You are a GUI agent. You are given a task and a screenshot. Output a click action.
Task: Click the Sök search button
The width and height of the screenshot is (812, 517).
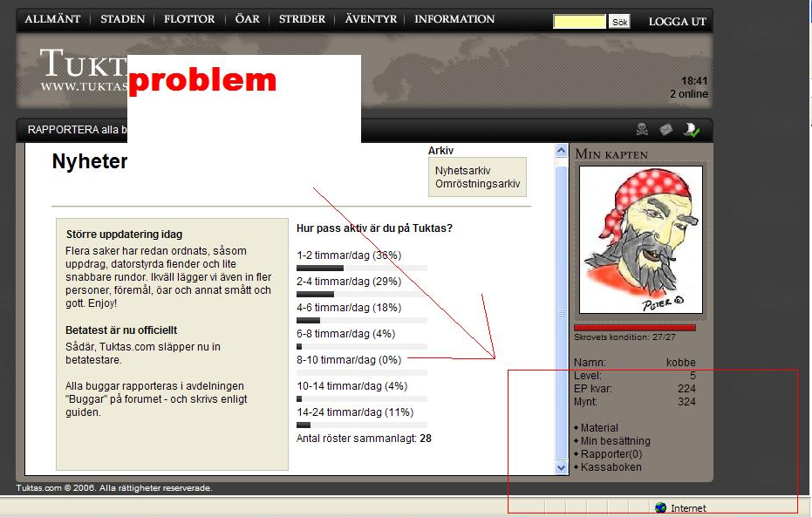click(x=619, y=22)
